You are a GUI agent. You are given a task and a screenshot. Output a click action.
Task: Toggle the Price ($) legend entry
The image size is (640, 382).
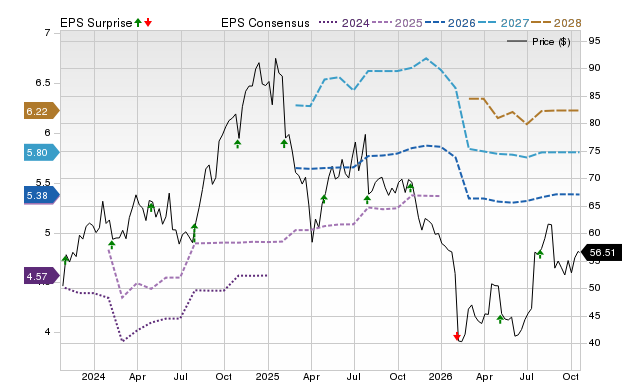click(538, 42)
